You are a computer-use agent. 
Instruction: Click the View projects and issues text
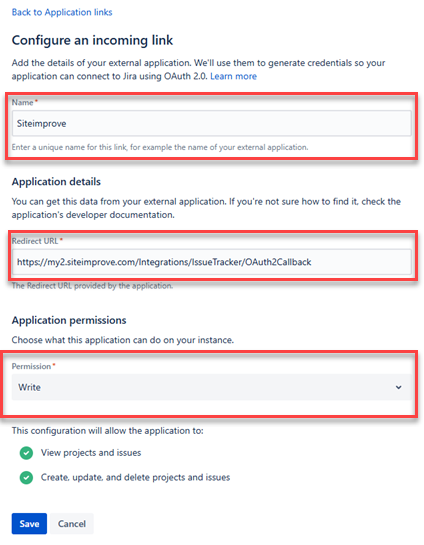click(x=91, y=453)
